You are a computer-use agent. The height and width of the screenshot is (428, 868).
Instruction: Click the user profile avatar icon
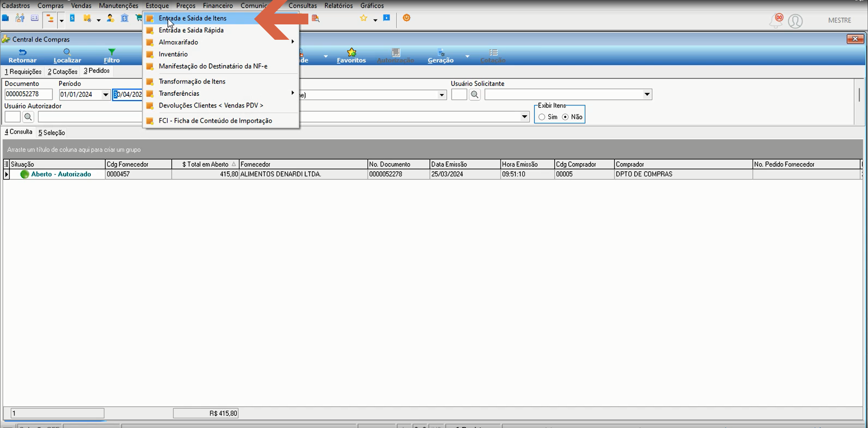(x=795, y=21)
